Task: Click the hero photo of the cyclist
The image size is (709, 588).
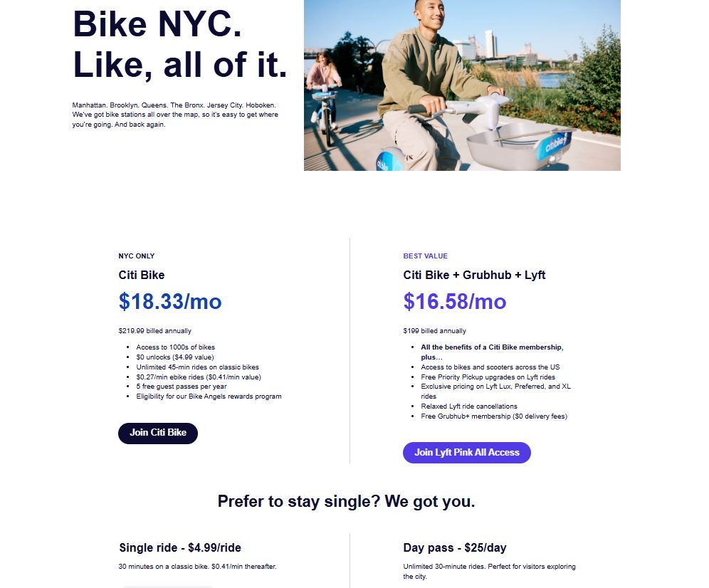Action: [x=463, y=85]
